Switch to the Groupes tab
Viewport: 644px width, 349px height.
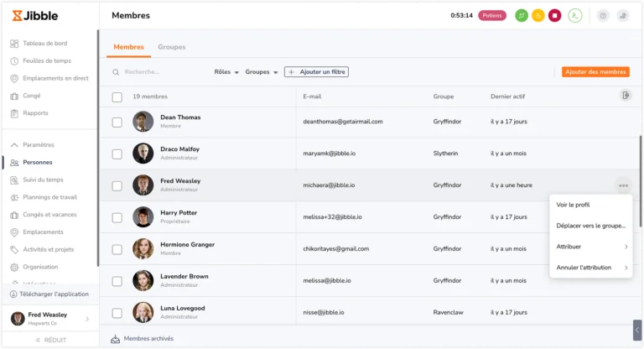tap(172, 47)
